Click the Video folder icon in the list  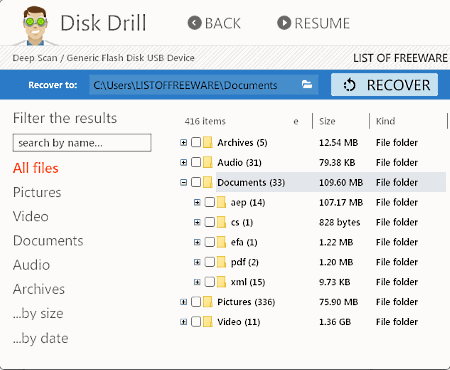click(208, 322)
